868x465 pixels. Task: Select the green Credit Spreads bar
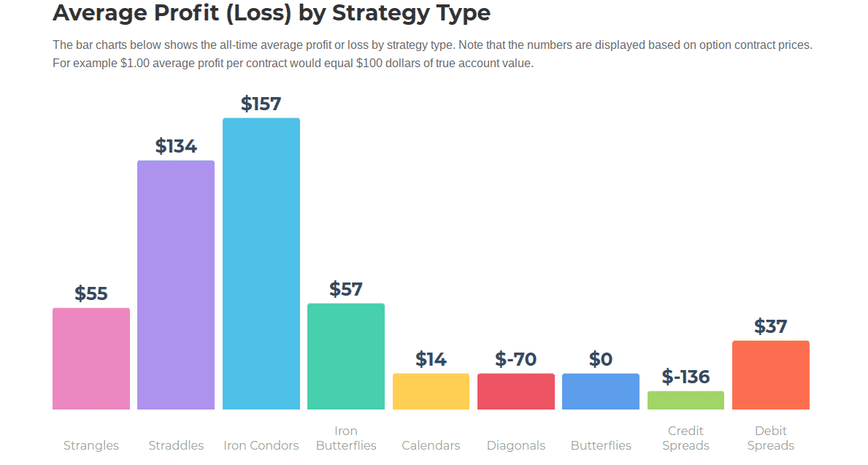click(685, 400)
